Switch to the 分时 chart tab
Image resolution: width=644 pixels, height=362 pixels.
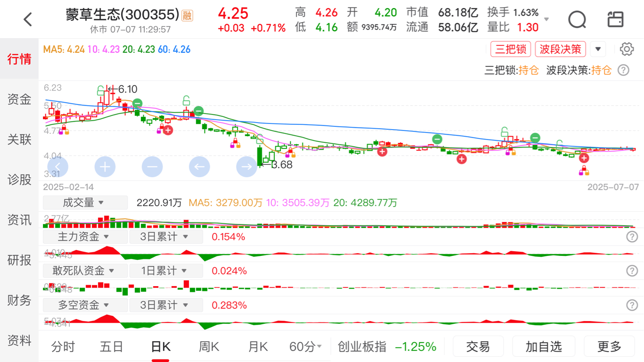63,347
